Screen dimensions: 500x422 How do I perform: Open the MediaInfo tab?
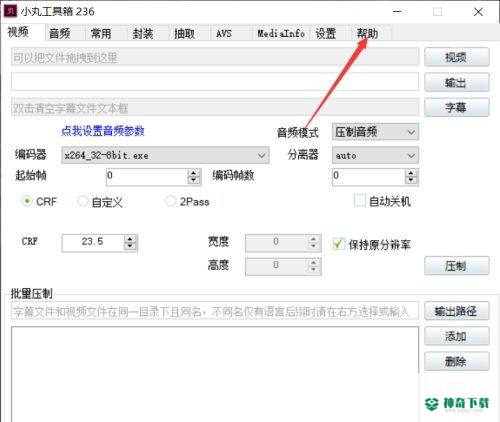click(281, 33)
